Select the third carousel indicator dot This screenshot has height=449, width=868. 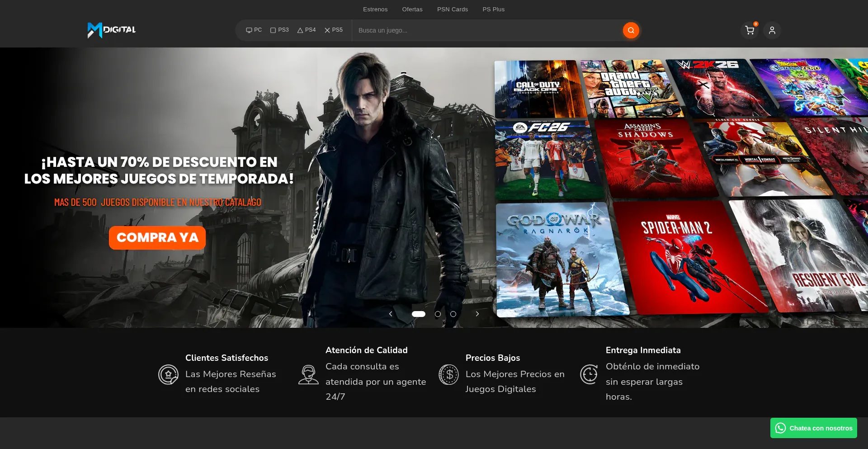pyautogui.click(x=453, y=314)
